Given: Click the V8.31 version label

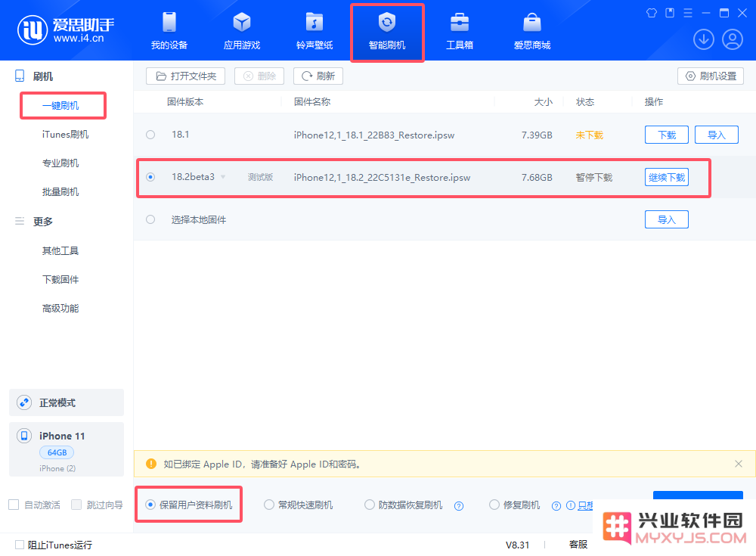Looking at the screenshot, I should 517,545.
